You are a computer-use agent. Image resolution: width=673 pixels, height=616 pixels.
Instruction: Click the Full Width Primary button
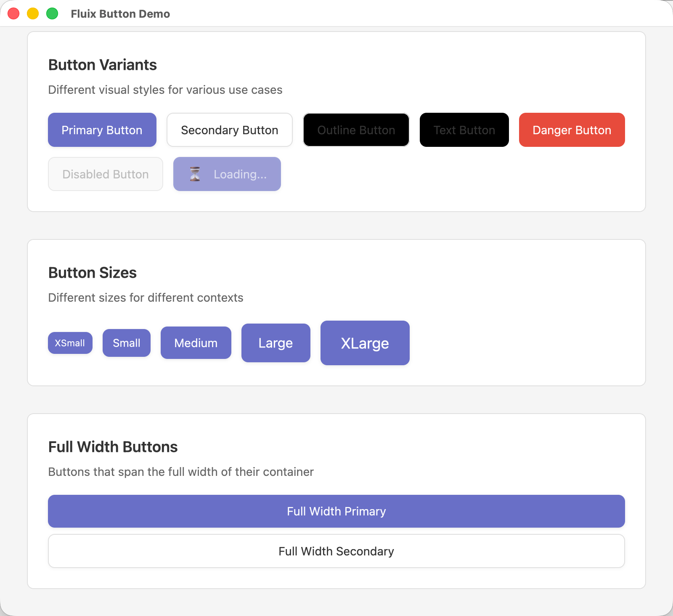coord(336,511)
